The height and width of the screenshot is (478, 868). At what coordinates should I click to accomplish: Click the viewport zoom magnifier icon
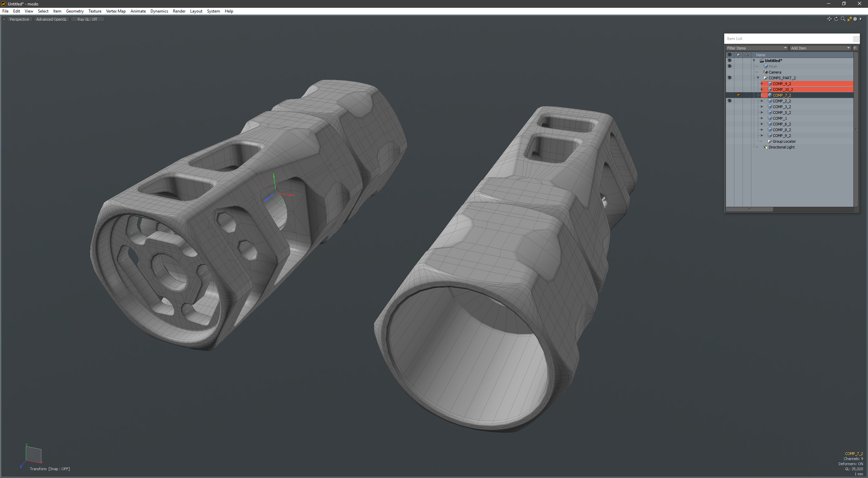click(843, 19)
